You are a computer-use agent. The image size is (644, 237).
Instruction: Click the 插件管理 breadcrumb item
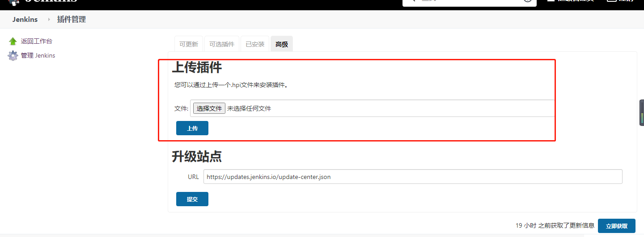(72, 20)
